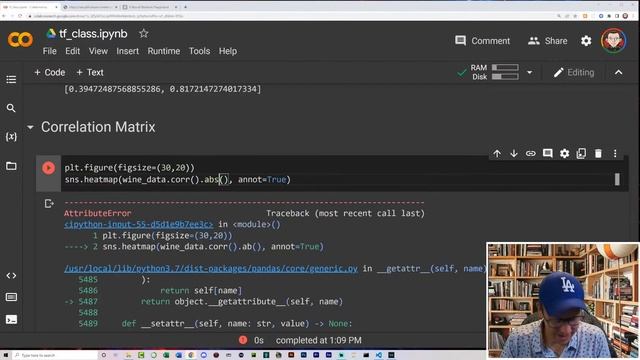Add a comment to the cell

tap(547, 153)
